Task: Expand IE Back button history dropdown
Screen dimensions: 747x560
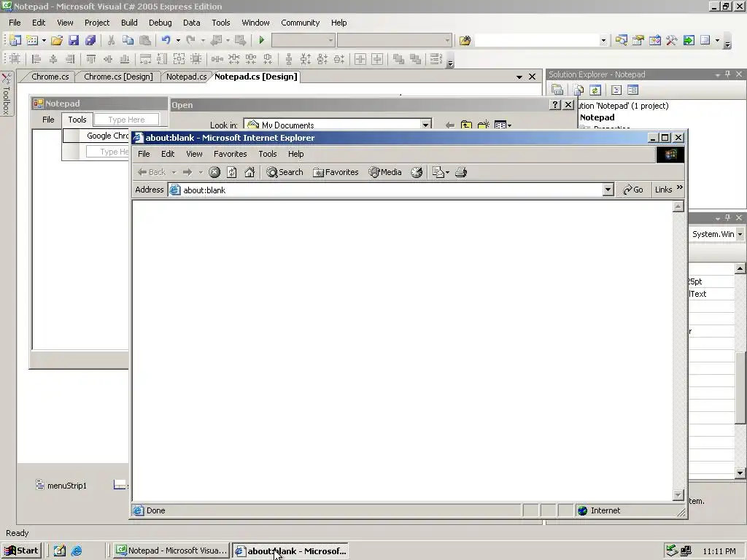Action: coord(174,172)
